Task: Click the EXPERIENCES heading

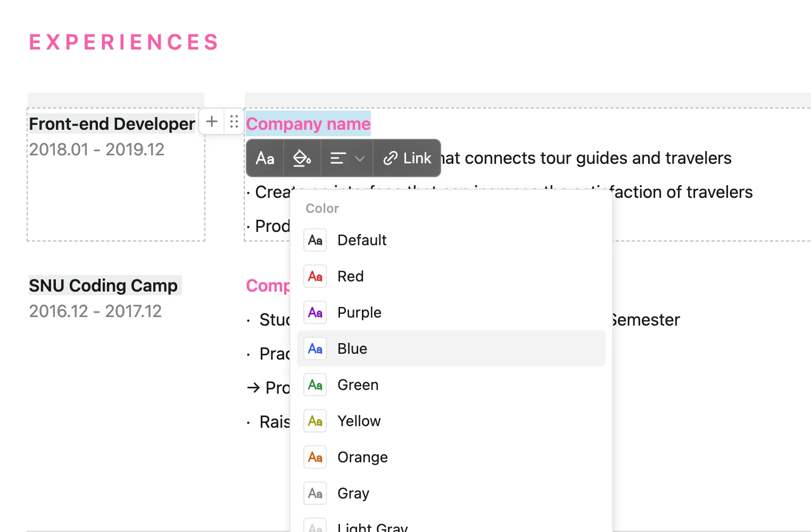Action: coord(123,42)
